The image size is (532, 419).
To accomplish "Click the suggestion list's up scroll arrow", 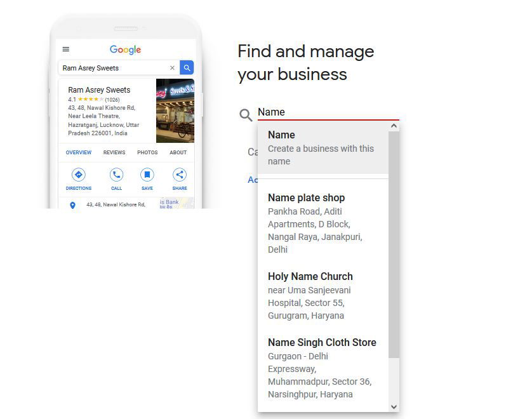I will click(394, 126).
